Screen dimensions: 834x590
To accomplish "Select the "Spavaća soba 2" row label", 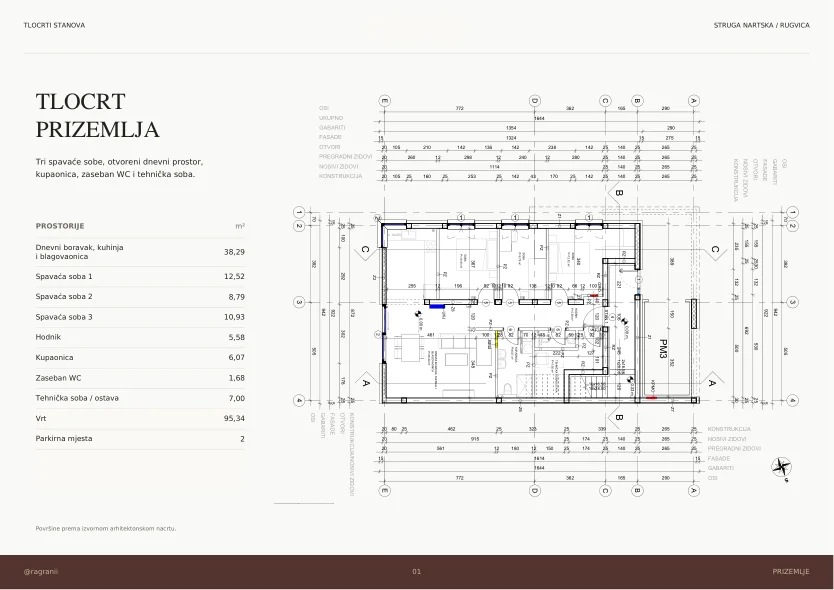I will click(64, 297).
